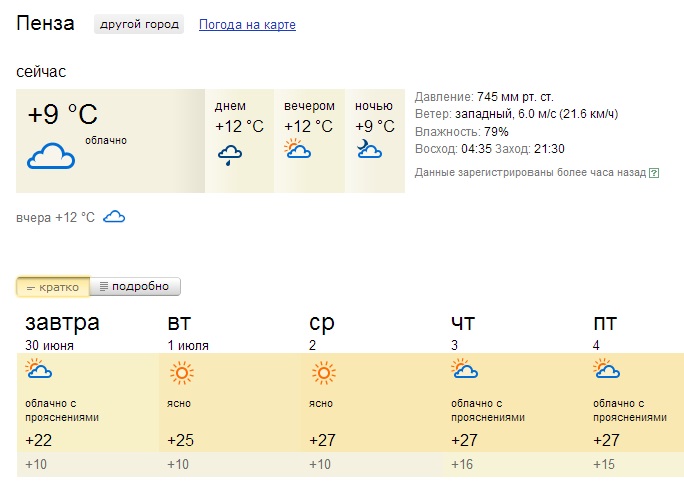Click the sun icon for ср 2
Viewport: 684px width, 488px height.
click(324, 373)
